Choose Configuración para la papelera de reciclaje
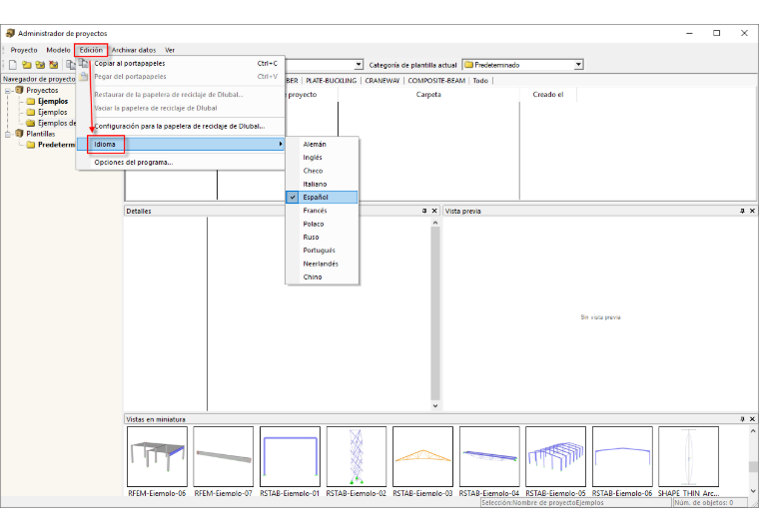The image size is (759, 532). (x=181, y=126)
